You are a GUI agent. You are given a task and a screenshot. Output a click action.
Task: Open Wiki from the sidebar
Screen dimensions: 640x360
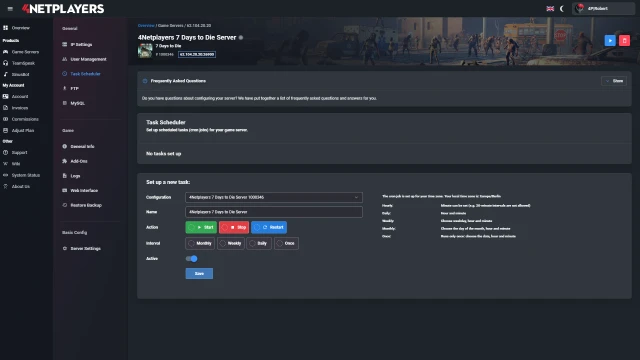[16, 164]
